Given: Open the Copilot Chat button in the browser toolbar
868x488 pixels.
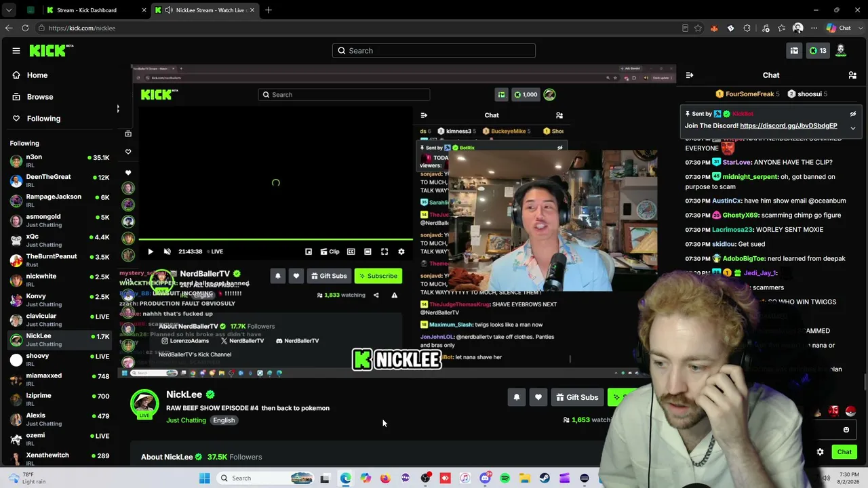Looking at the screenshot, I should click(x=839, y=28).
